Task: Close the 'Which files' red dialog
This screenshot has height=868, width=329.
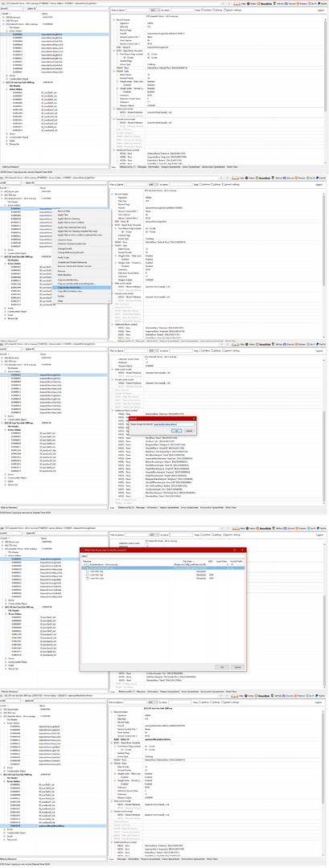Action: click(x=243, y=551)
